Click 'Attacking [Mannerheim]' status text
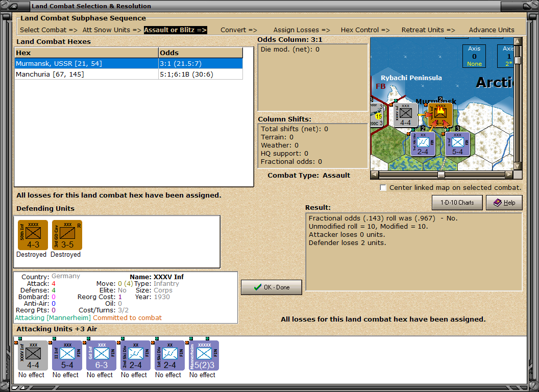 click(x=53, y=317)
